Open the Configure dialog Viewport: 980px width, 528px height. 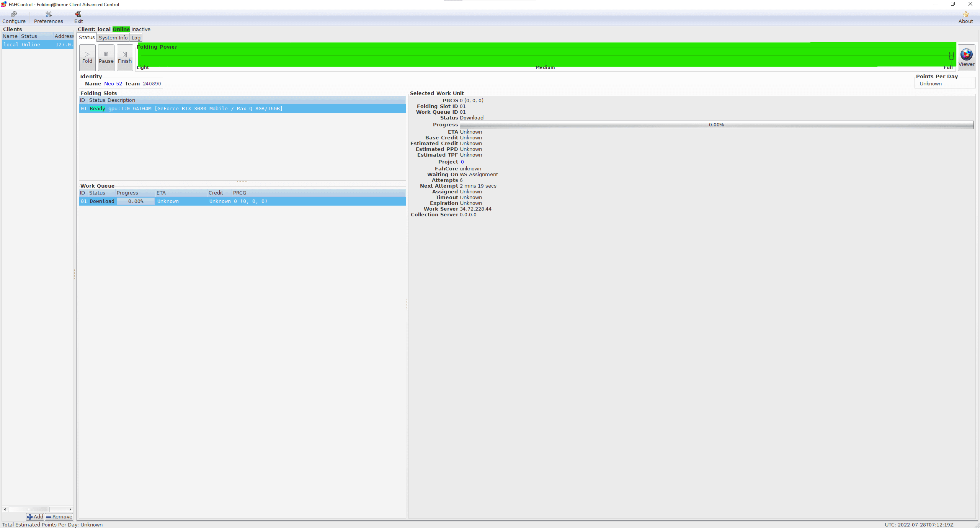(x=14, y=18)
